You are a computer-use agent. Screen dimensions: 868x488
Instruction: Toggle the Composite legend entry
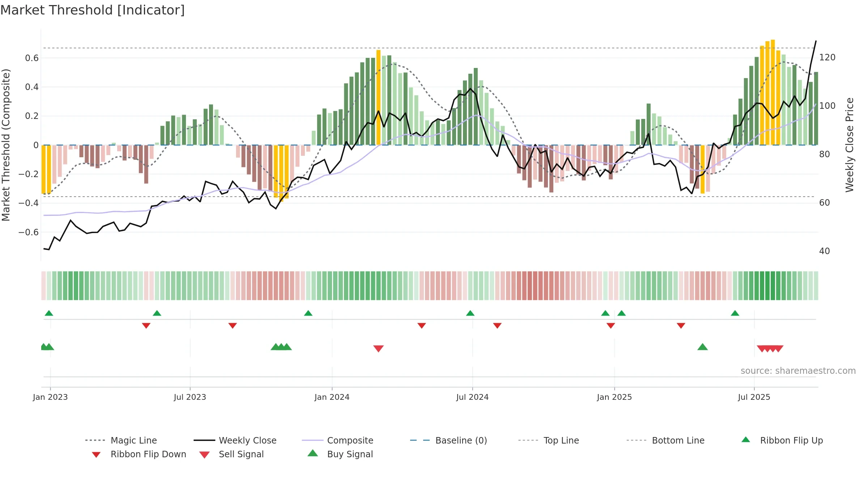[338, 440]
